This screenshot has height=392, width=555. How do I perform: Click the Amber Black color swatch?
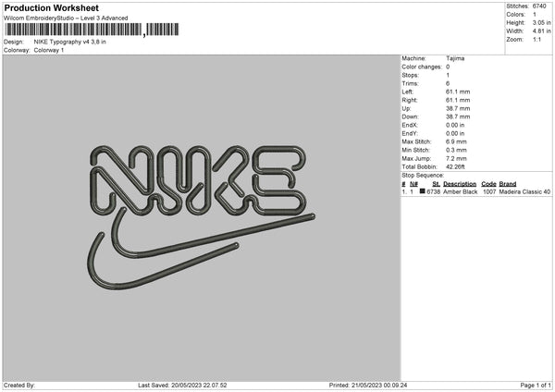pos(423,191)
